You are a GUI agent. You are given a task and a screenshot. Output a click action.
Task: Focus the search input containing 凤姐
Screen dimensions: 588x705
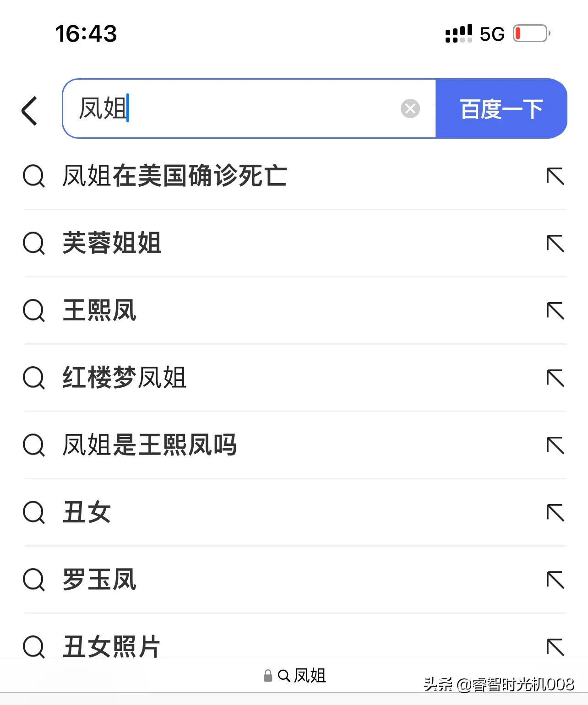point(249,108)
